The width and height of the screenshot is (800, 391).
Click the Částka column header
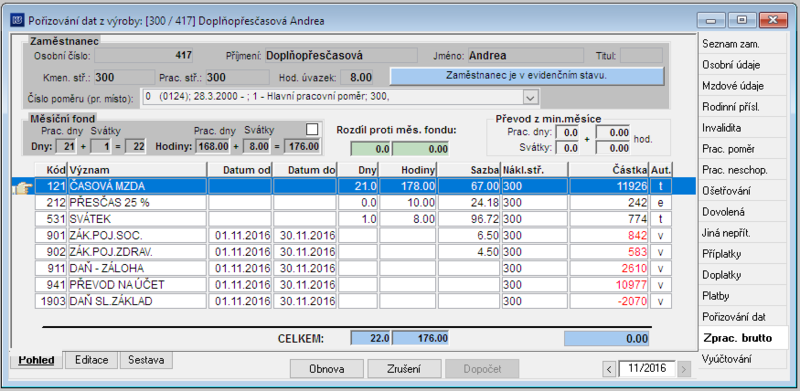(x=609, y=169)
